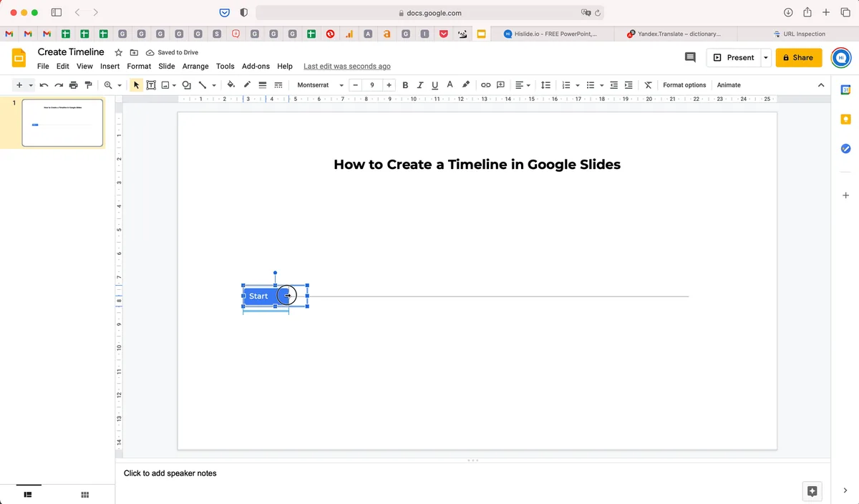Click the Animate button
Viewport: 859px width, 504px height.
coord(729,85)
